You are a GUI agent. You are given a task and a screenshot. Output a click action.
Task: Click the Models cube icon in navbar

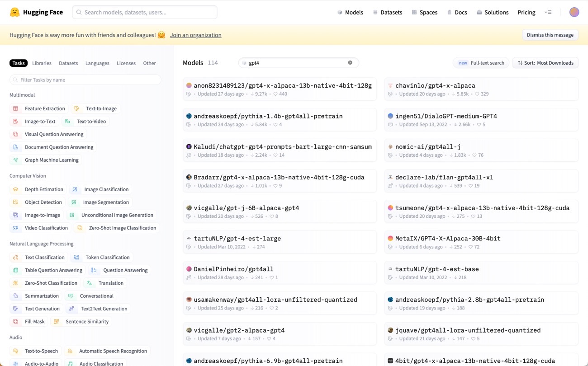click(x=340, y=12)
